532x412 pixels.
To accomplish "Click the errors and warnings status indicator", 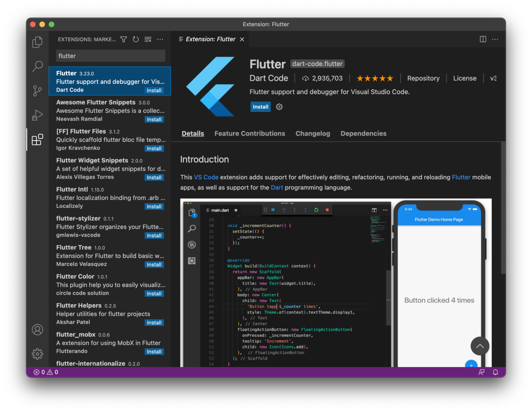I will pos(46,372).
